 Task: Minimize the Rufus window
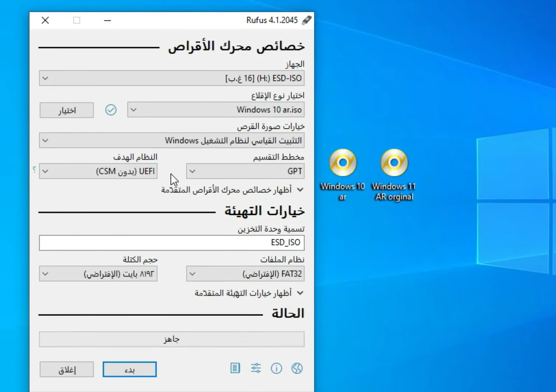tap(108, 20)
